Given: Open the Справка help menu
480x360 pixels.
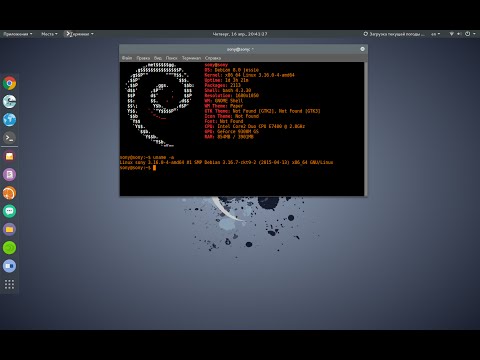Looking at the screenshot, I should click(213, 58).
